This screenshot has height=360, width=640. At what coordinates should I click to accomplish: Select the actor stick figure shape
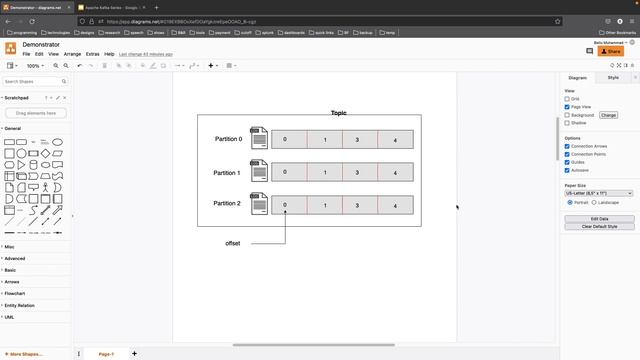(45, 187)
